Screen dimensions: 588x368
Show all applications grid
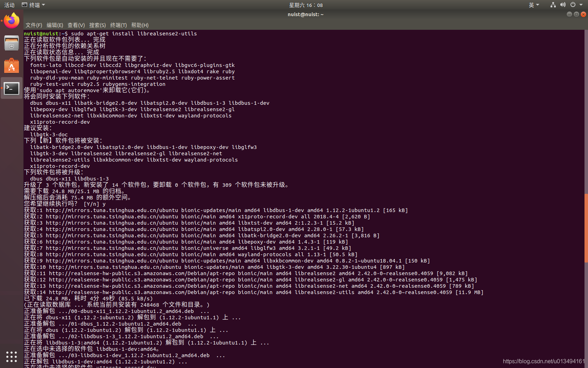point(12,357)
